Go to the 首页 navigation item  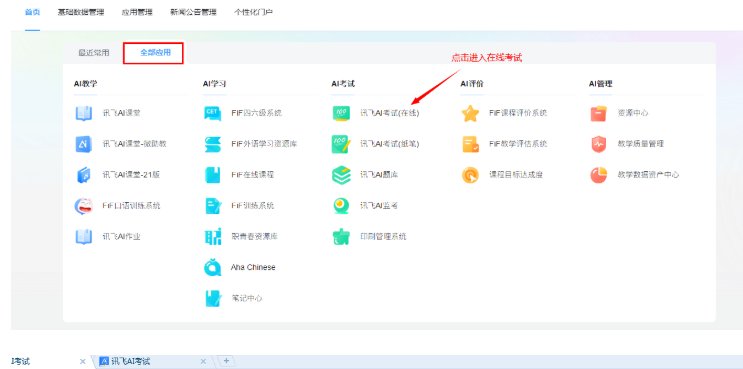(x=32, y=12)
